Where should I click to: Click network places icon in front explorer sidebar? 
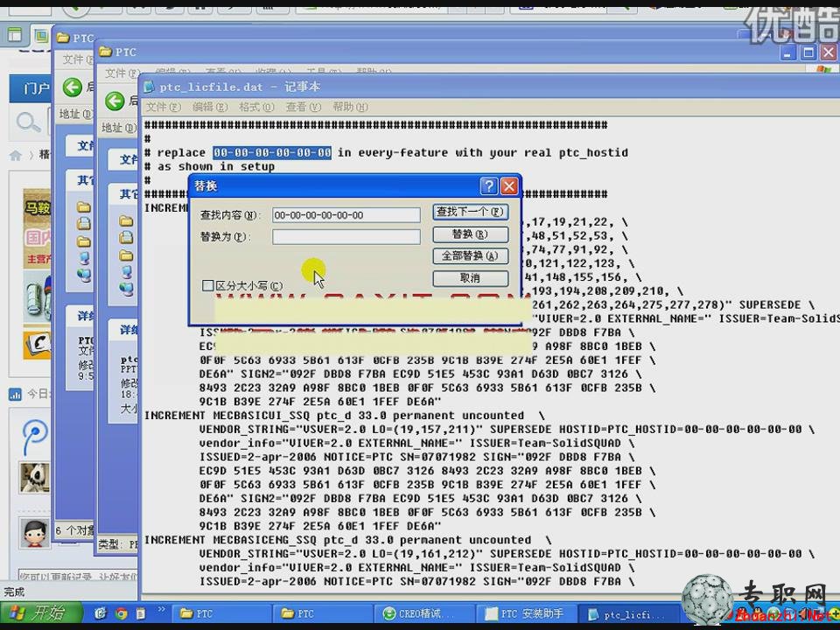(x=126, y=290)
